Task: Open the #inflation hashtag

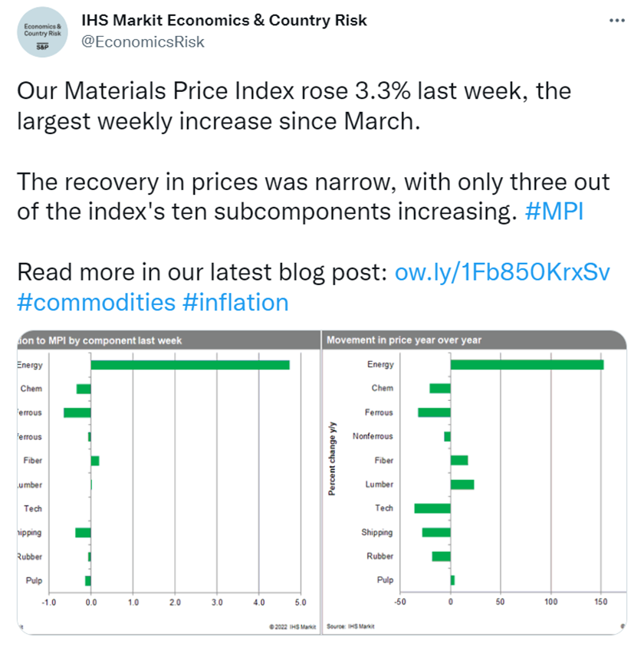Action: (235, 302)
